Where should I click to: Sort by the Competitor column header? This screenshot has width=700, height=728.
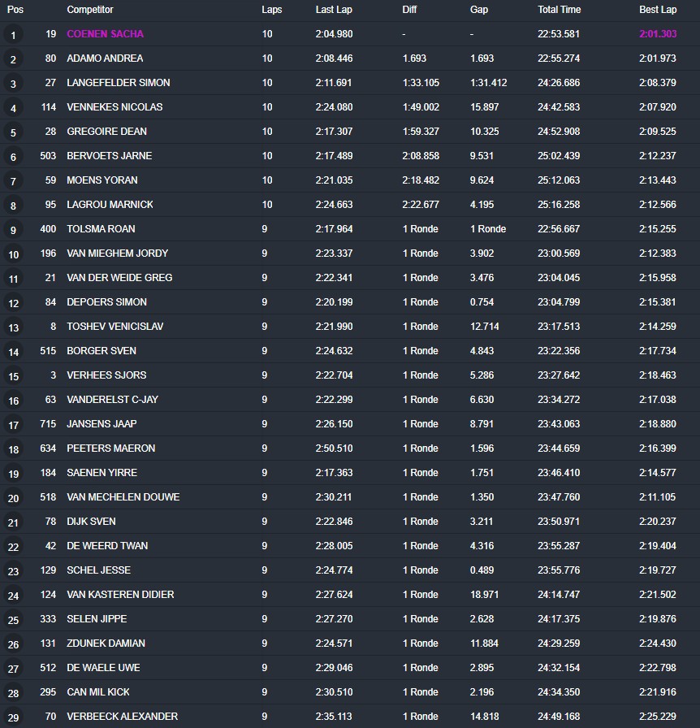[x=89, y=10]
